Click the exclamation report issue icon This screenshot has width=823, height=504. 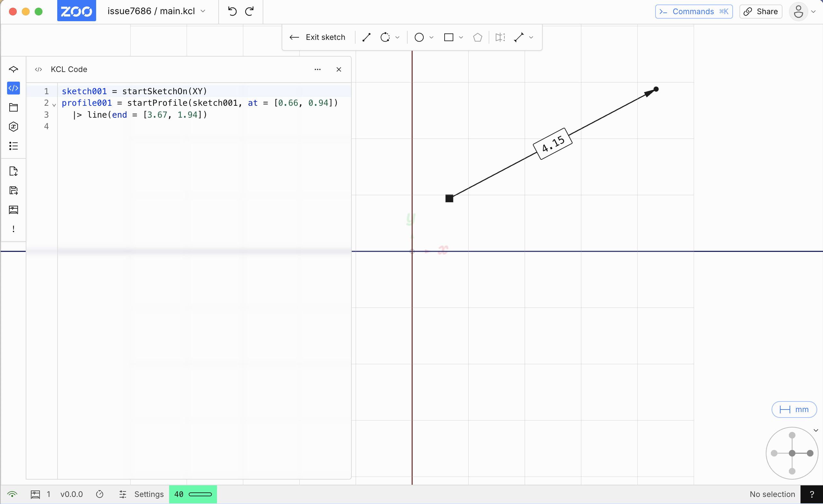tap(14, 229)
